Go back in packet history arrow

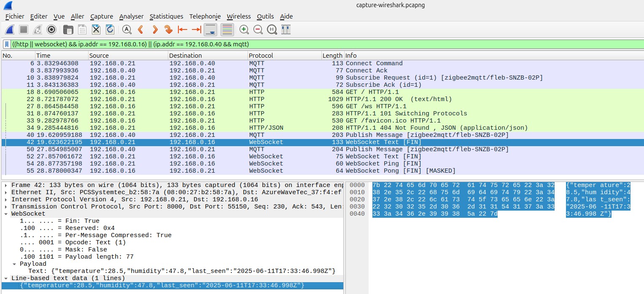coord(141,29)
